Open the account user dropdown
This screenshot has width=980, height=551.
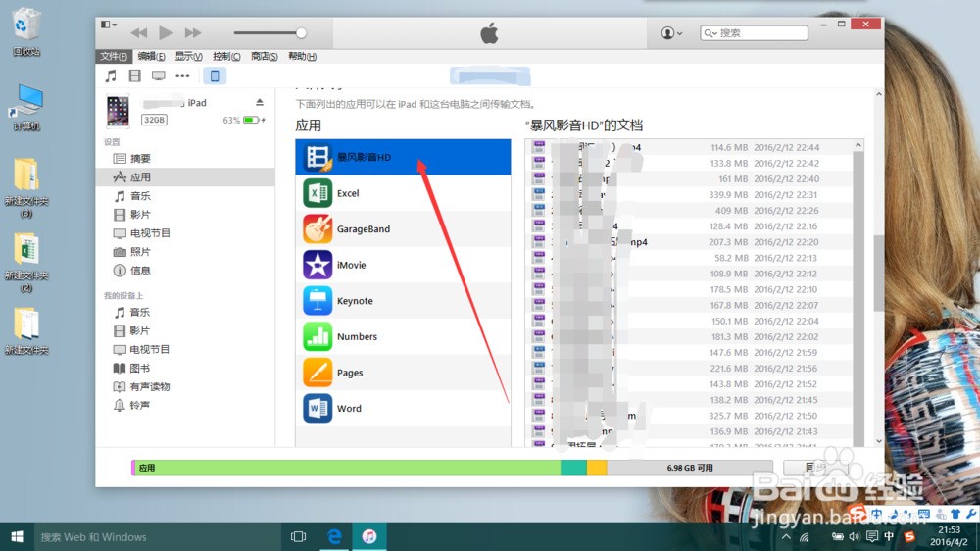pyautogui.click(x=671, y=33)
